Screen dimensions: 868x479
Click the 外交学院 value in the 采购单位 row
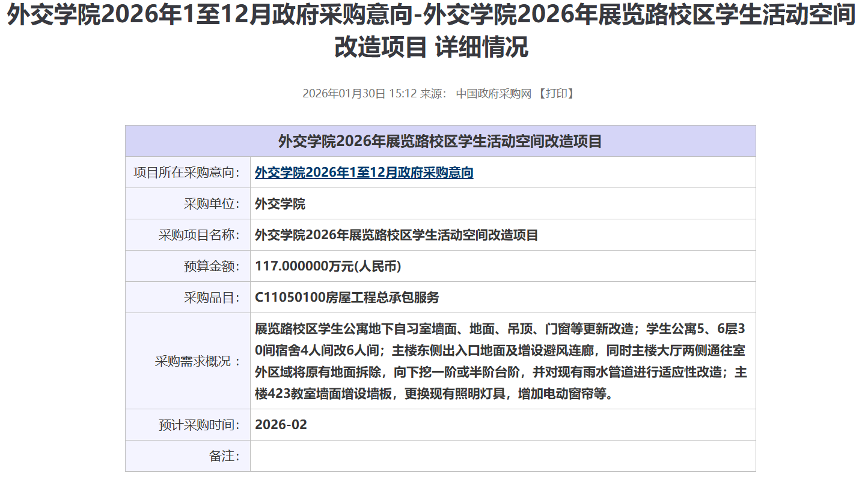pyautogui.click(x=280, y=204)
